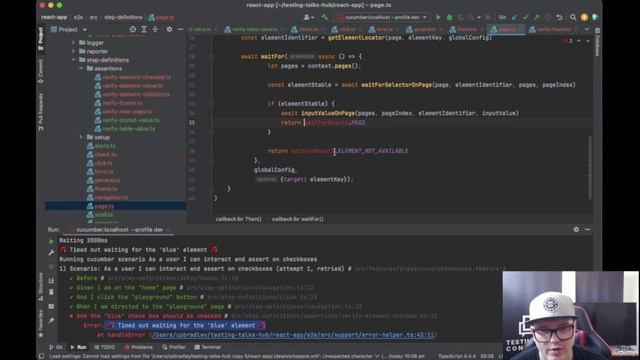Toggle fold marker at waitFor line
The width and height of the screenshot is (640, 360).
pyautogui.click(x=211, y=56)
